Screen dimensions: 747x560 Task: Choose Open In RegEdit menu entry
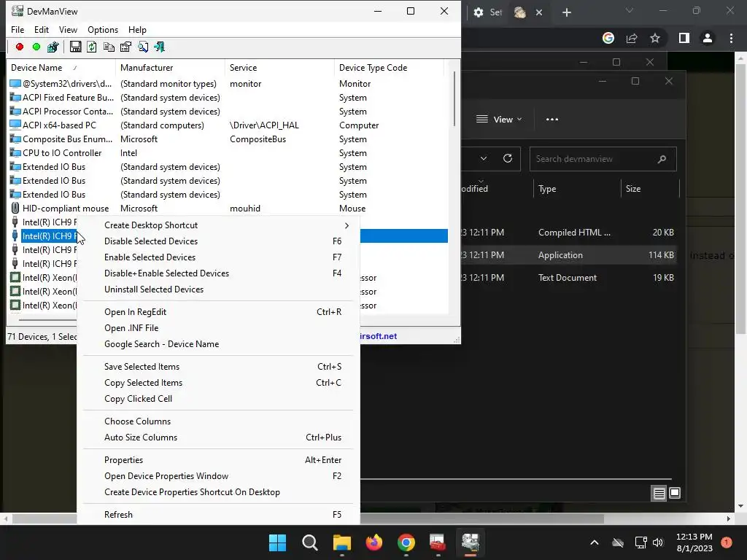[x=218, y=312]
